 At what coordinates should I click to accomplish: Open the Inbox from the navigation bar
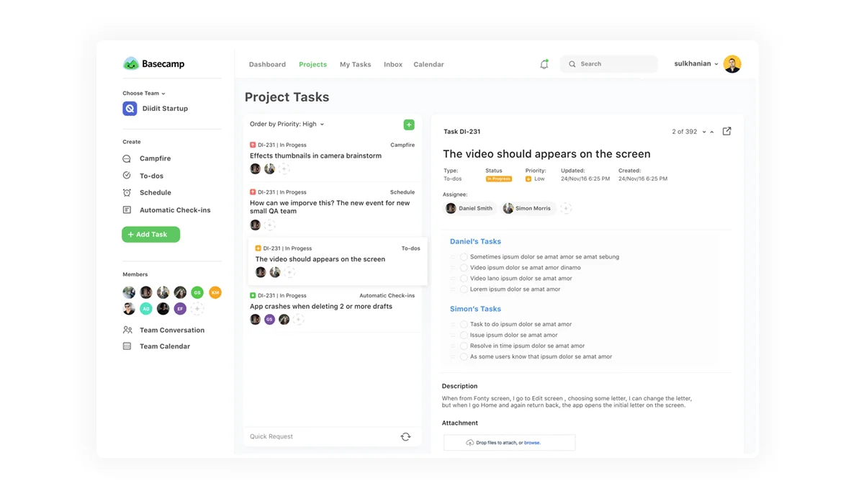(392, 64)
